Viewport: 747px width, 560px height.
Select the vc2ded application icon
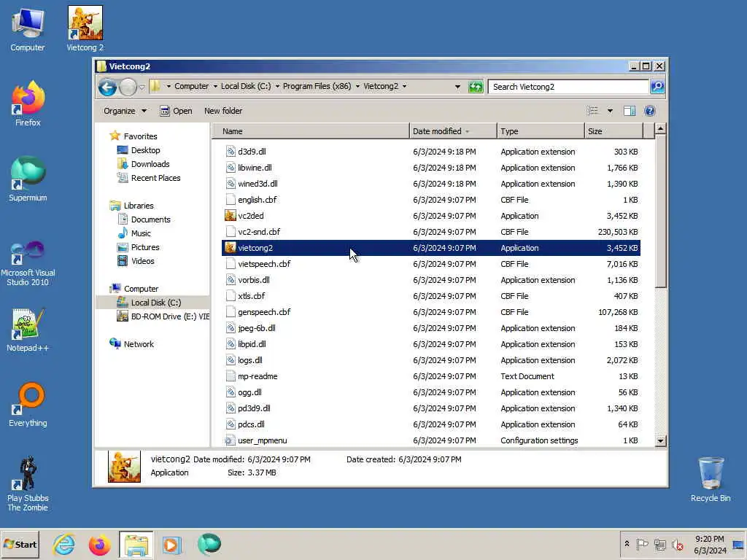coord(231,216)
